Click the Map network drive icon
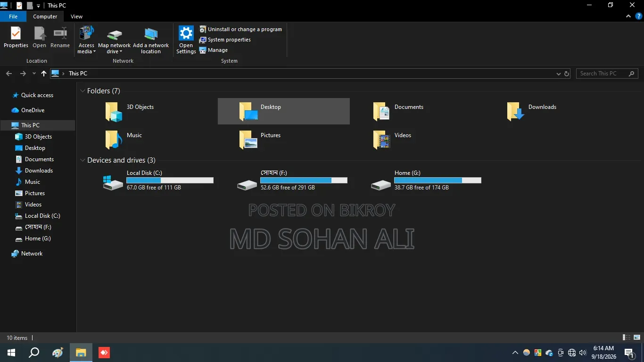Screen dimensions: 644x362 pyautogui.click(x=115, y=35)
